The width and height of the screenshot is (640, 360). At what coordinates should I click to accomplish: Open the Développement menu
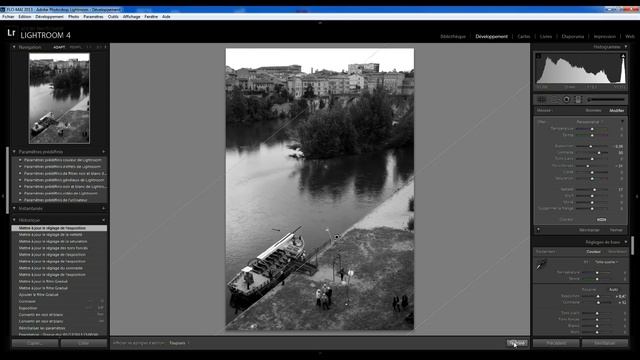point(49,17)
